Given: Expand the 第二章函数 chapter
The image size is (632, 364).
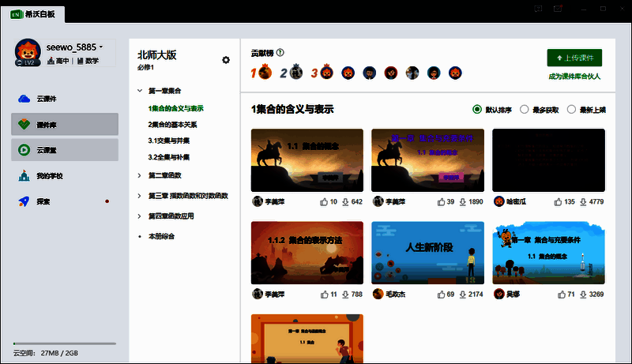Looking at the screenshot, I should tap(140, 175).
